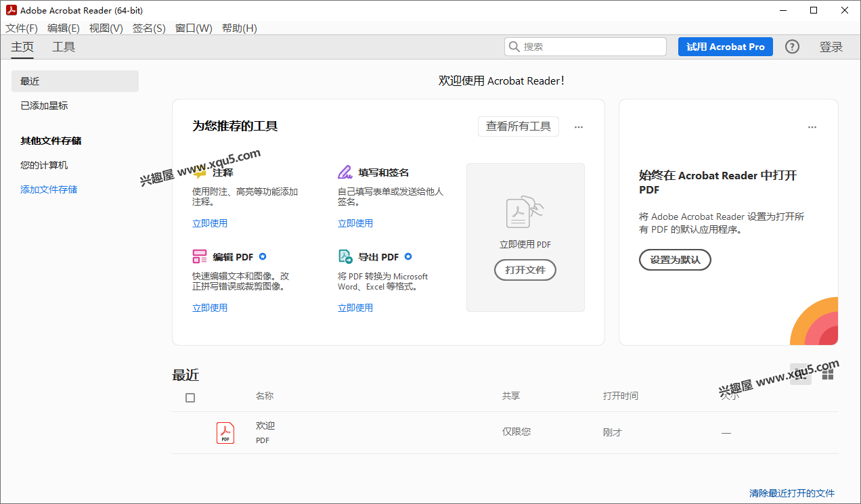Click the 添加文件存储 link
This screenshot has width=861, height=504.
click(x=49, y=189)
